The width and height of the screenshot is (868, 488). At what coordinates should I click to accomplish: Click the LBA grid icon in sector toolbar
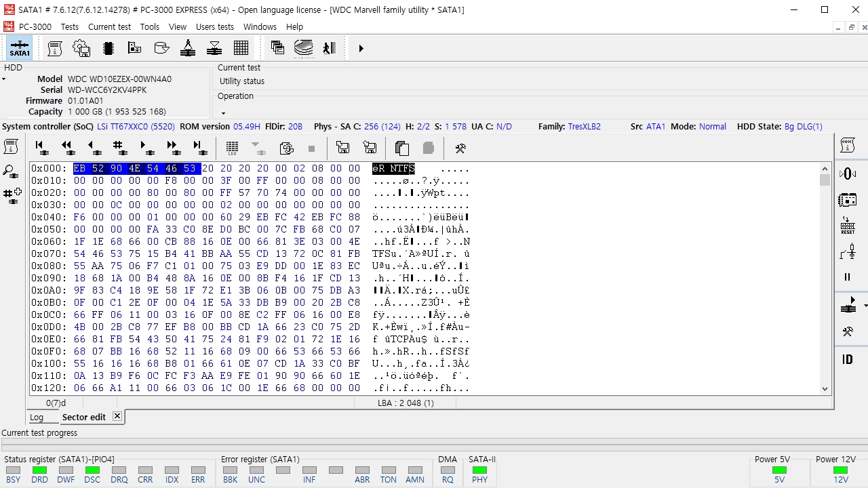tap(233, 148)
